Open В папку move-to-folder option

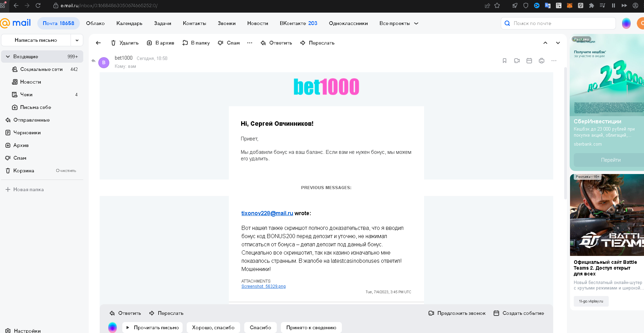click(196, 43)
